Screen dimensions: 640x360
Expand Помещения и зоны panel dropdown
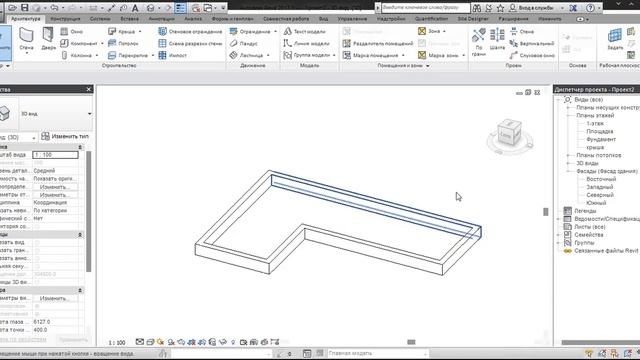coord(427,66)
